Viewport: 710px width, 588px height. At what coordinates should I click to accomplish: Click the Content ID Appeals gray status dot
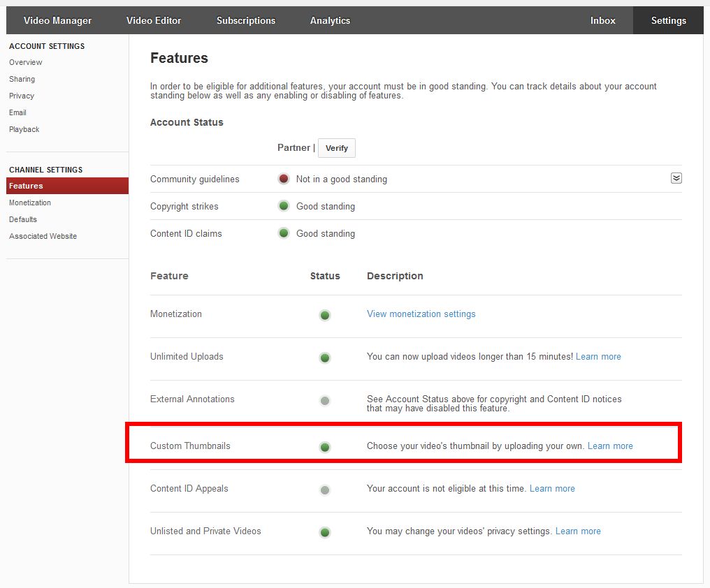pyautogui.click(x=325, y=490)
